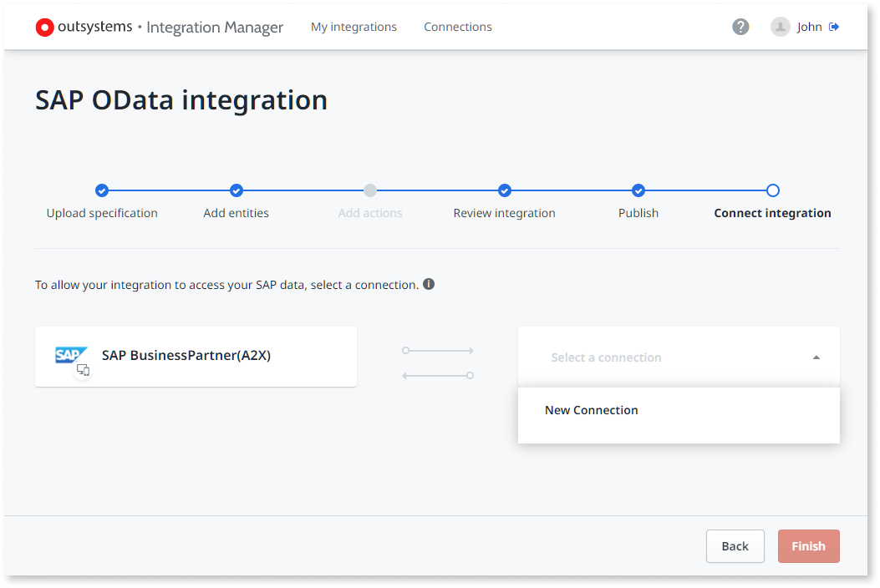Click the Publish step checkmark icon

(x=638, y=190)
